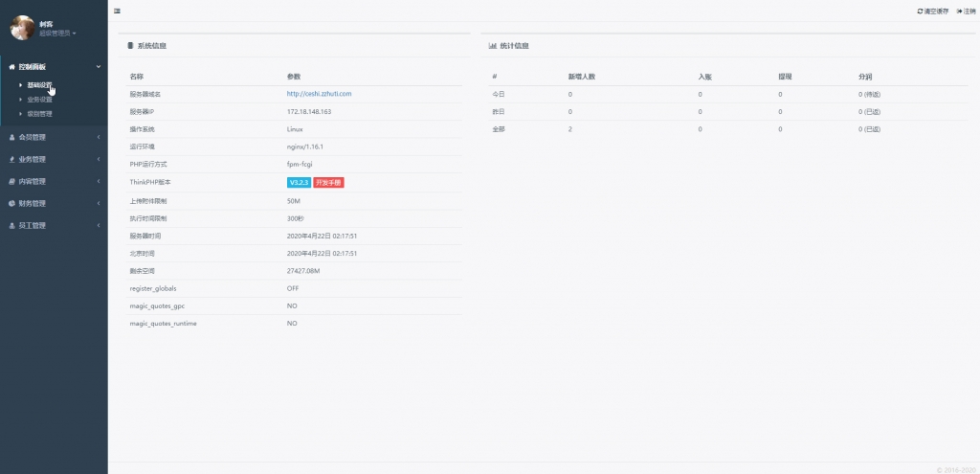Select 基础设置 in the sidebar
Screen dimensions: 980x474
[x=39, y=85]
